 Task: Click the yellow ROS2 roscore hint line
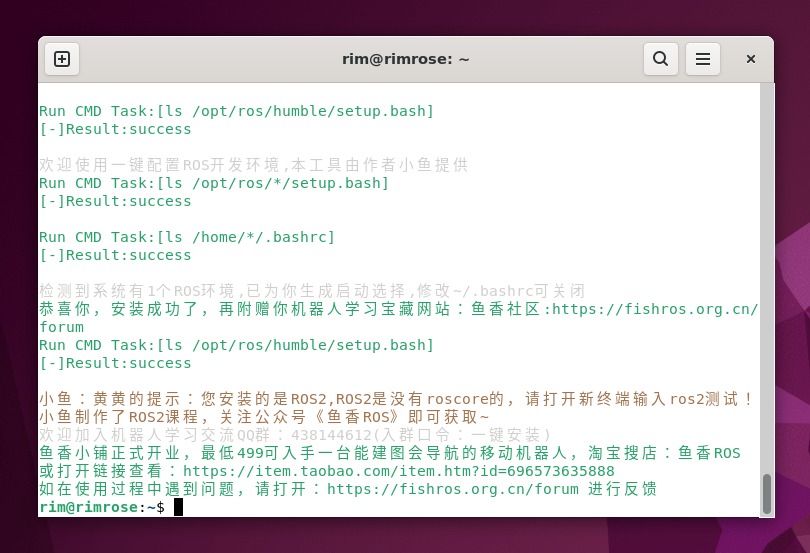point(396,399)
